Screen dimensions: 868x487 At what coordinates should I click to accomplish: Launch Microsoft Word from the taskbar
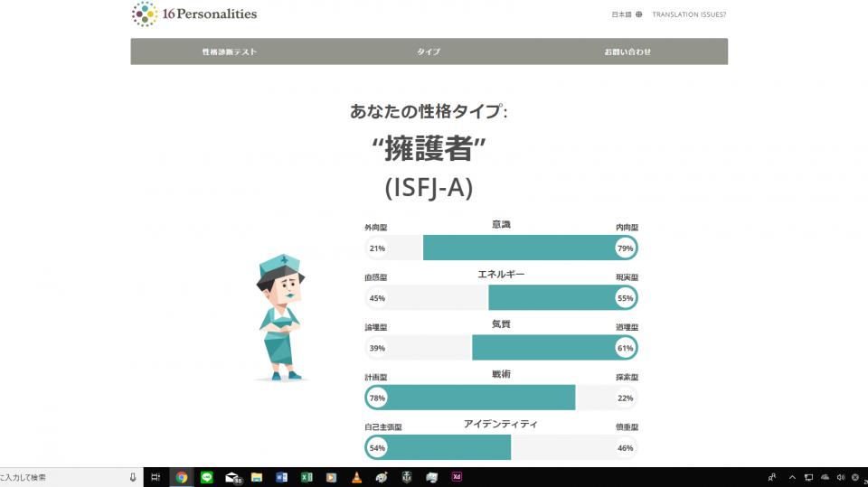[x=281, y=477]
